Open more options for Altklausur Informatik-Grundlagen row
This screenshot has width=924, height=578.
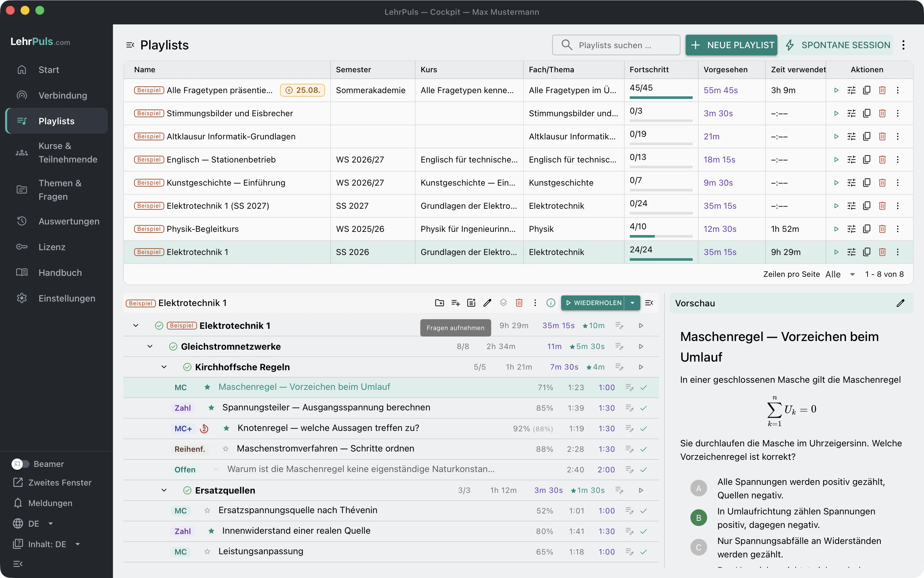point(898,136)
